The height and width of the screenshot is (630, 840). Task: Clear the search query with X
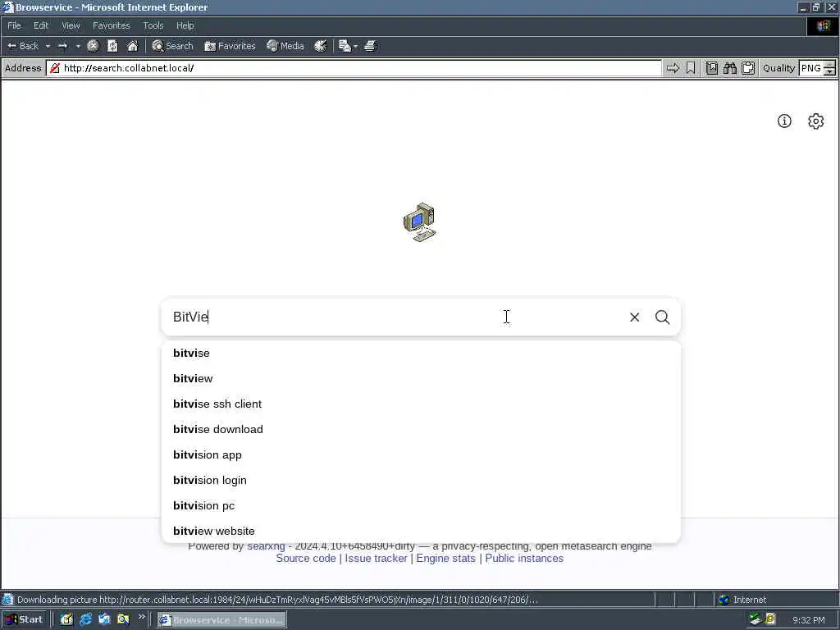pyautogui.click(x=634, y=317)
